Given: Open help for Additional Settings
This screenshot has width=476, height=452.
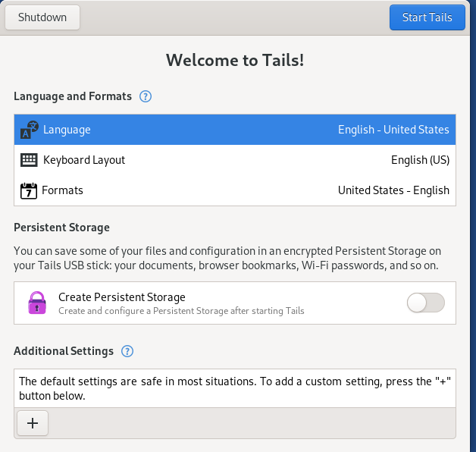Looking at the screenshot, I should [x=127, y=351].
